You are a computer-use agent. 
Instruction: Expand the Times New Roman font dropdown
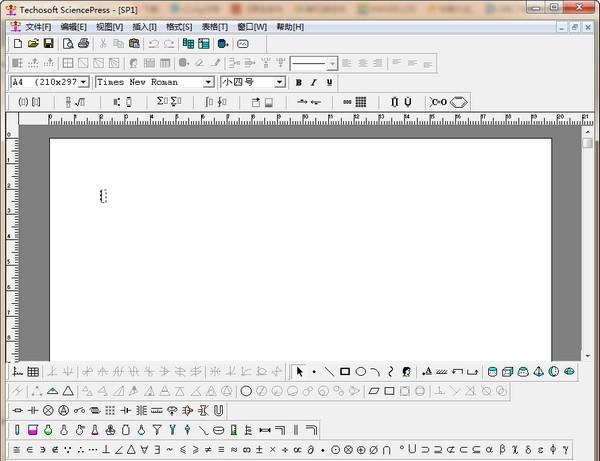click(x=208, y=82)
